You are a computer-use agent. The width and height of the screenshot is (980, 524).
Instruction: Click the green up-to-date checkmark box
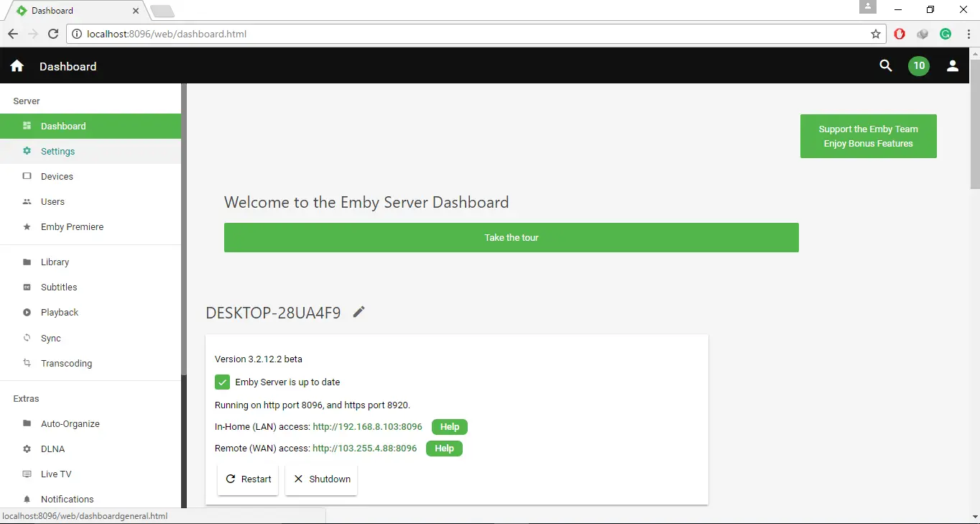pos(223,382)
